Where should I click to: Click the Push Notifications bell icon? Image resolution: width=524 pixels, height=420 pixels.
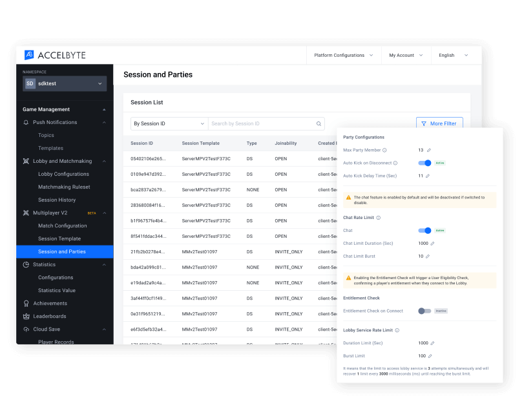(26, 122)
